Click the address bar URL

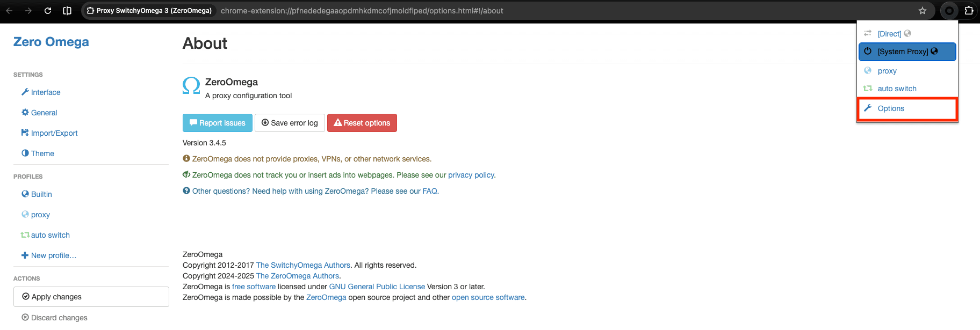click(362, 11)
